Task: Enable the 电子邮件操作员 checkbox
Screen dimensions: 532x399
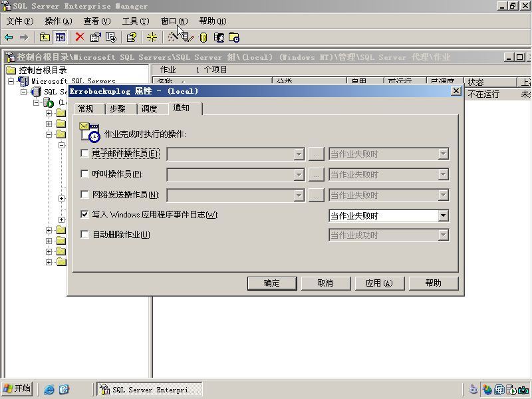Action: pyautogui.click(x=84, y=154)
